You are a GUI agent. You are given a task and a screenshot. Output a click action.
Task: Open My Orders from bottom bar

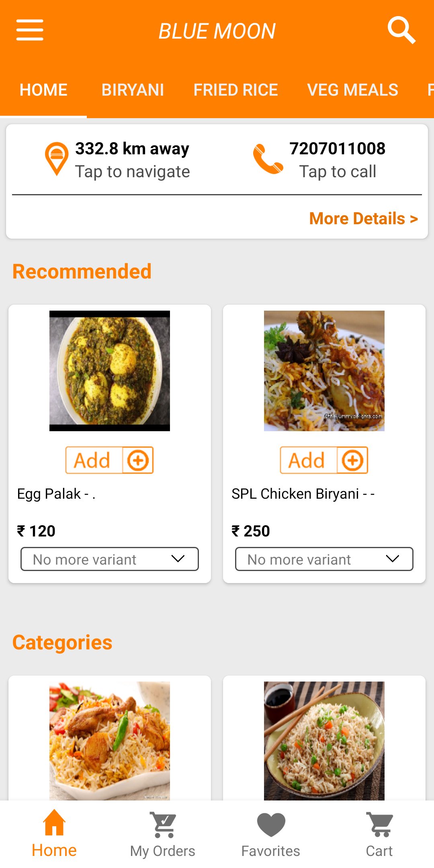click(x=163, y=834)
